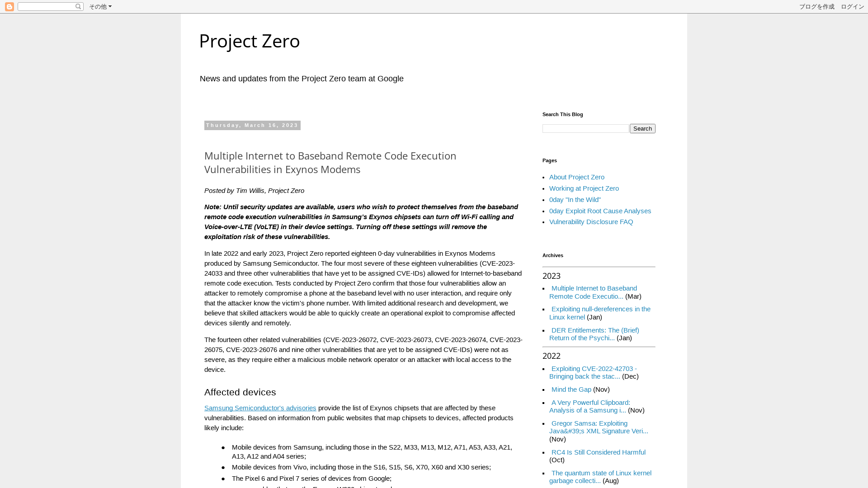The height and width of the screenshot is (488, 868).
Task: Click 0day Exploit Root Cause Analyses link
Action: point(600,210)
